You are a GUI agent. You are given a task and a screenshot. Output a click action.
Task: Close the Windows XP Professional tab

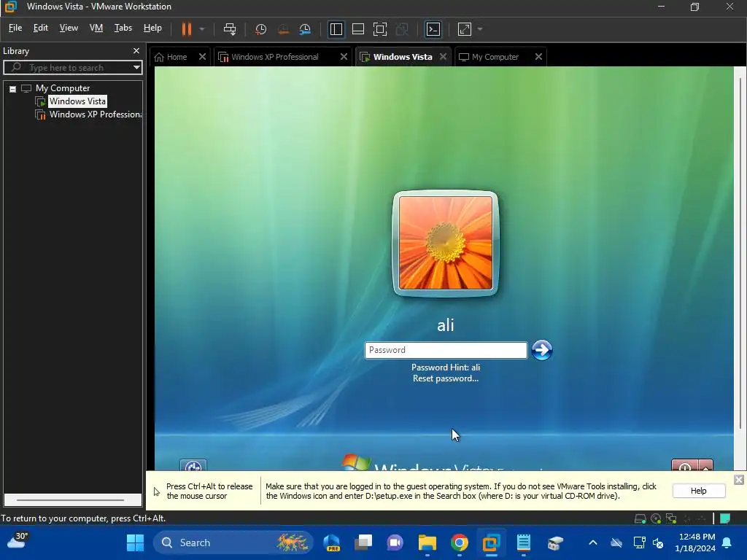click(x=344, y=57)
